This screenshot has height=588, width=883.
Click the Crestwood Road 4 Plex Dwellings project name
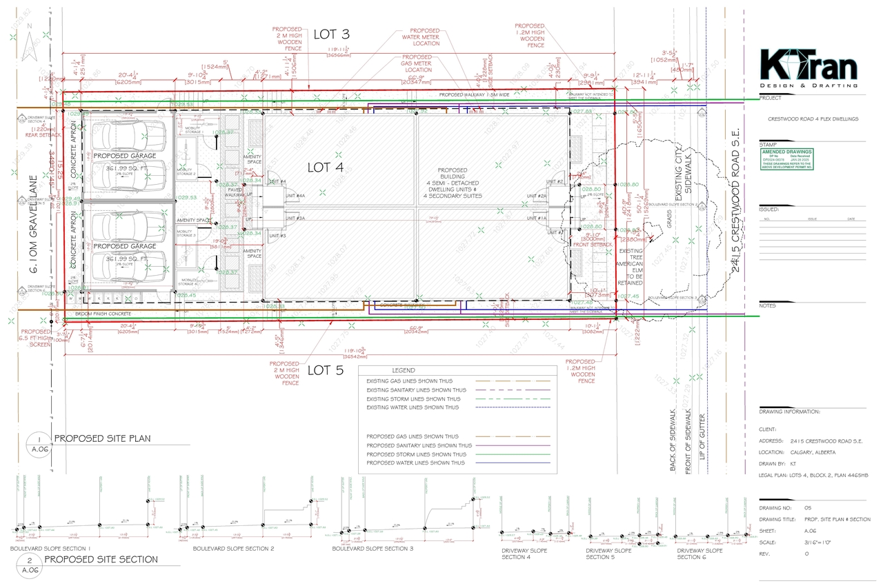815,119
